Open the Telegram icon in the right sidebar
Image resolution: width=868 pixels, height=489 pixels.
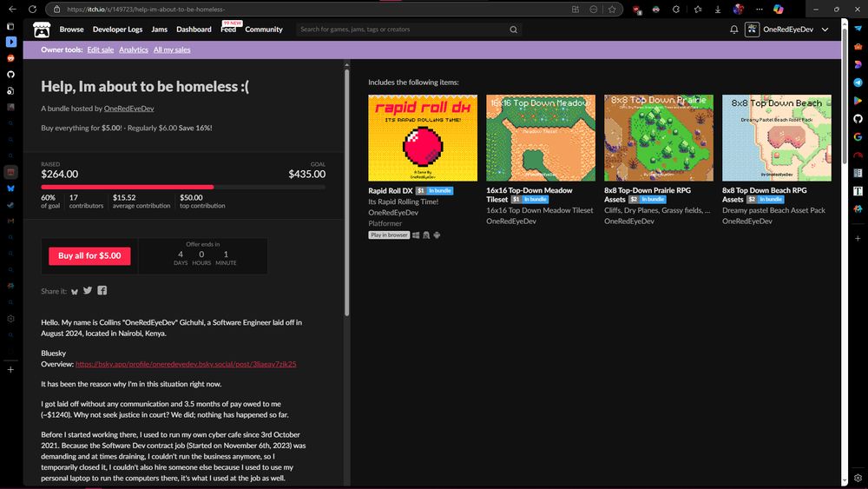tap(858, 83)
